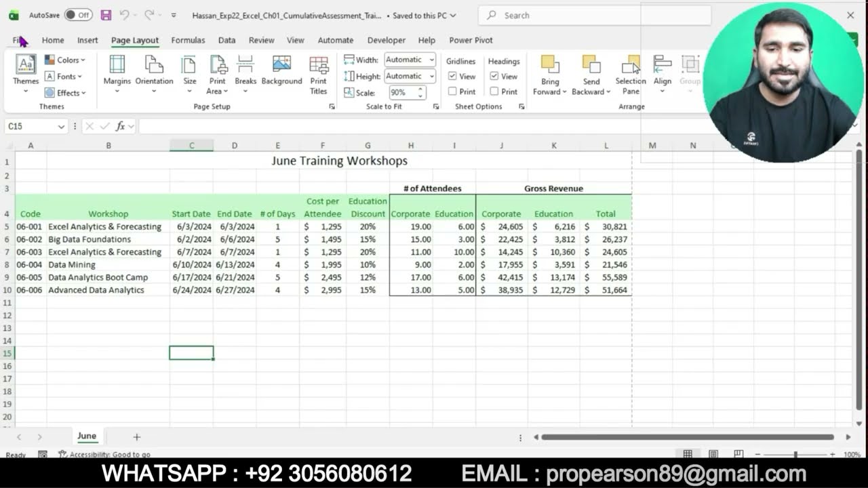Image resolution: width=868 pixels, height=488 pixels.
Task: Click the zoom slider in status bar
Action: coord(795,454)
